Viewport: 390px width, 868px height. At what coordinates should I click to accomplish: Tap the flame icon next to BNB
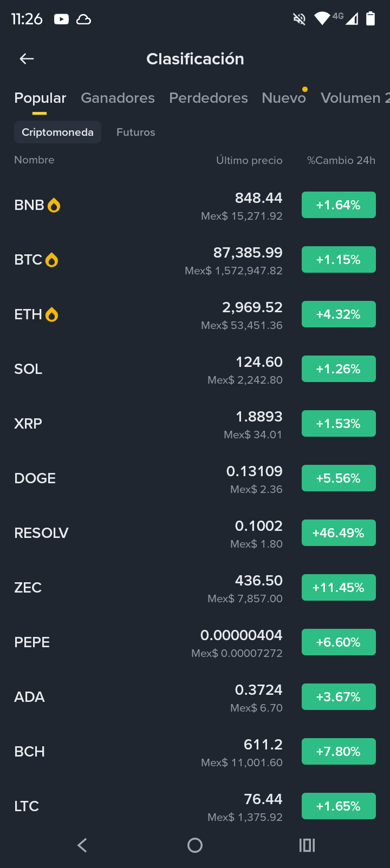[54, 205]
